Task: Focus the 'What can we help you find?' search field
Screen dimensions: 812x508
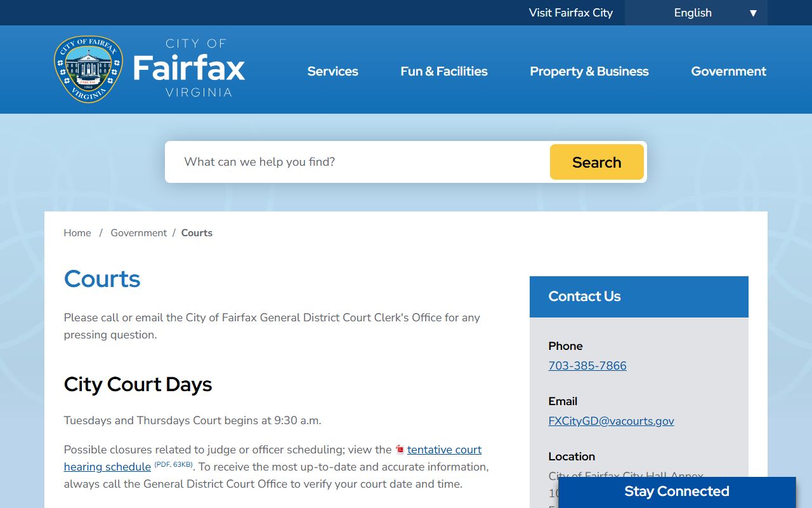Action: pyautogui.click(x=358, y=162)
